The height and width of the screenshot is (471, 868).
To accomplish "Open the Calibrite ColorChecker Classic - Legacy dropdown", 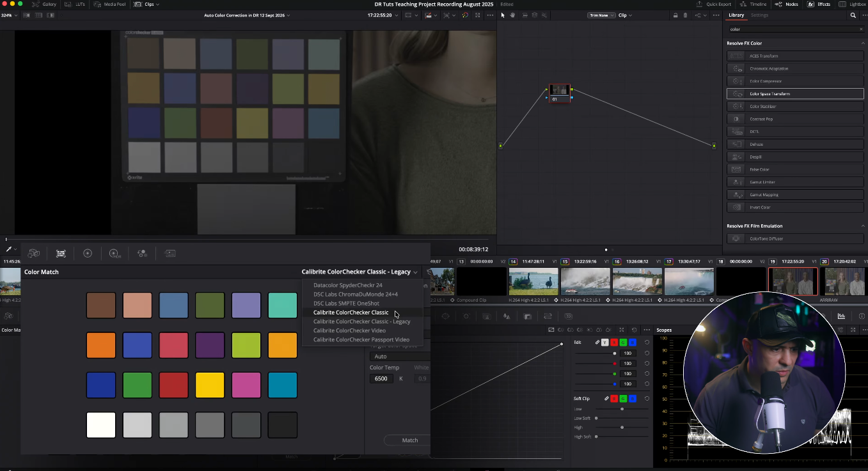I will tap(359, 272).
